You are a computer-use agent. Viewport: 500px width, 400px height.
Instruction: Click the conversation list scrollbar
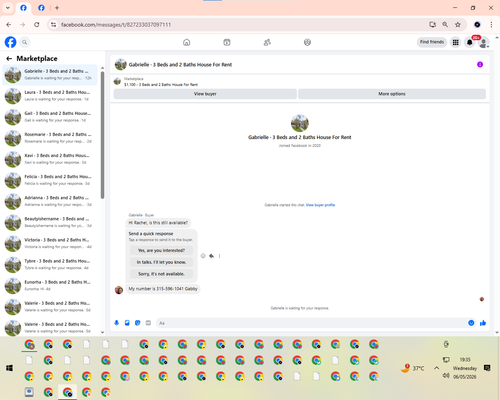[102, 135]
